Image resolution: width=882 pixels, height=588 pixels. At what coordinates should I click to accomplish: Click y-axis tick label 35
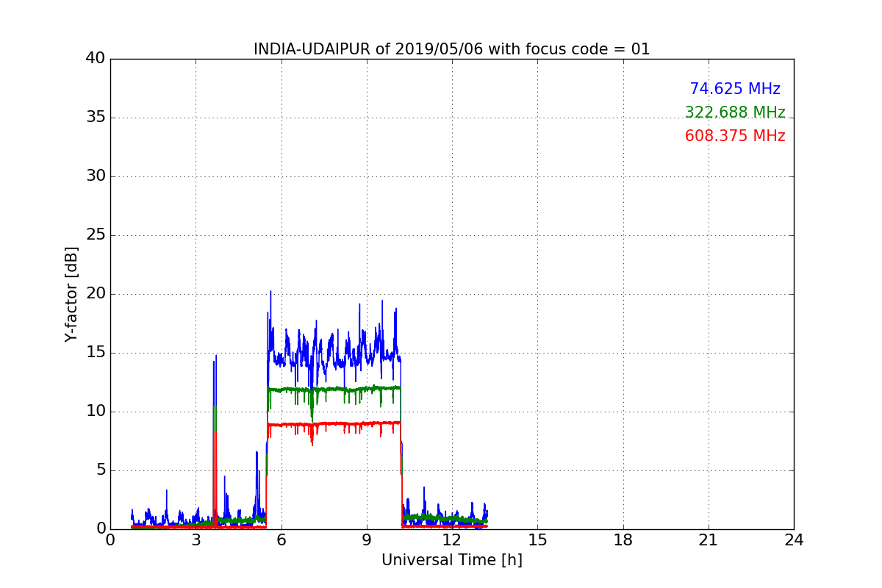[96, 118]
